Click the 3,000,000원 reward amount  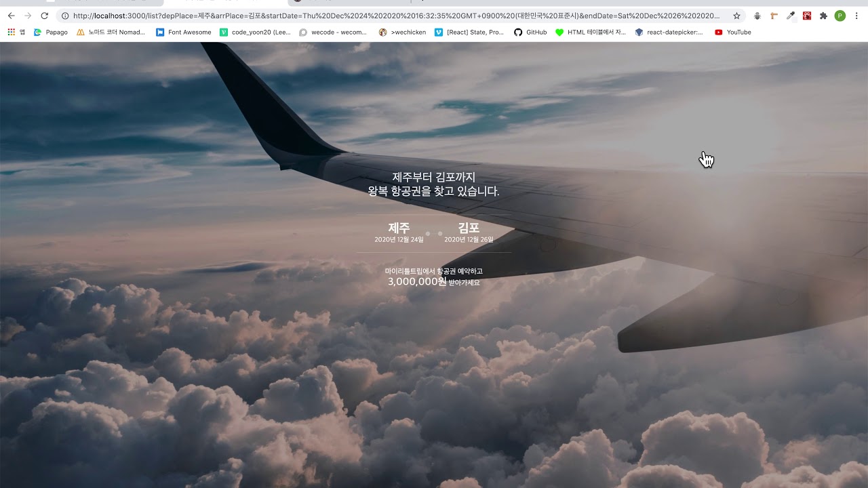pyautogui.click(x=417, y=282)
